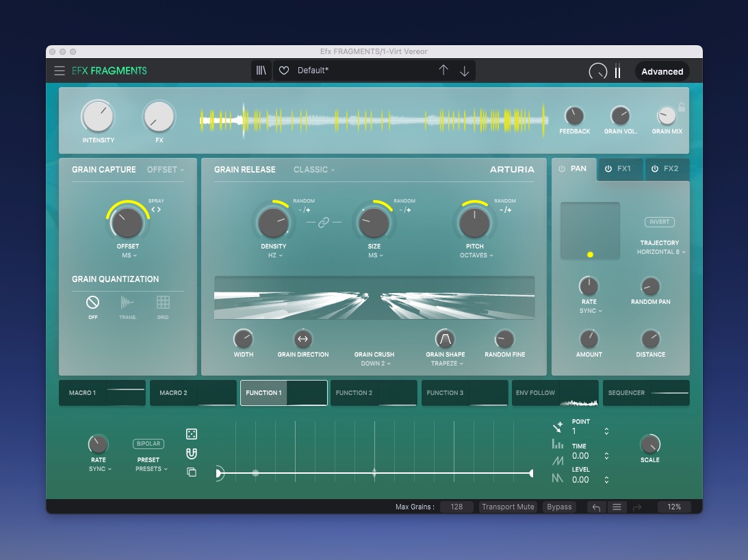Click the Grain Direction arrow icon
Screen dimensions: 748x560
(302, 338)
